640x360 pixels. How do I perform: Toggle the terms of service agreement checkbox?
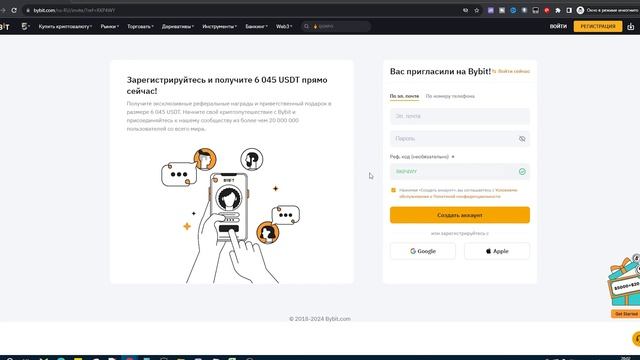point(393,190)
